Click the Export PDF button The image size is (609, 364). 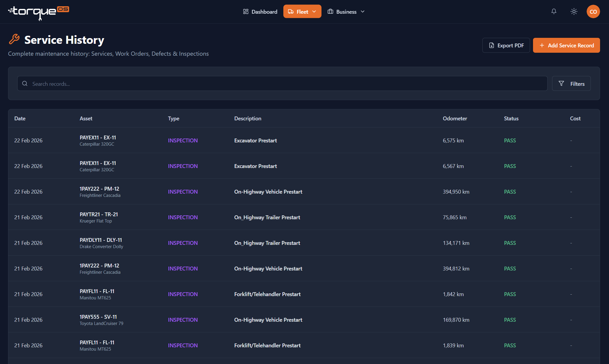coord(506,45)
